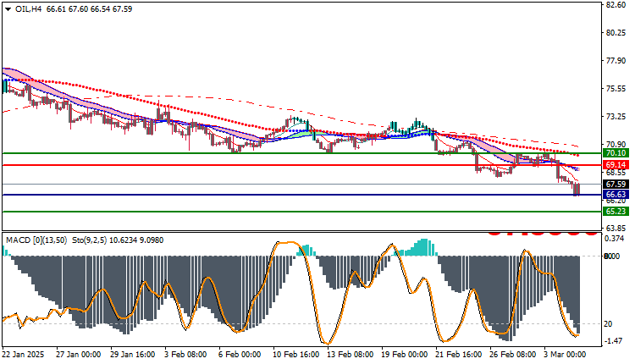Image resolution: width=635 pixels, height=364 pixels.
Task: Click the 80.25 price scale value
Action: (x=616, y=33)
